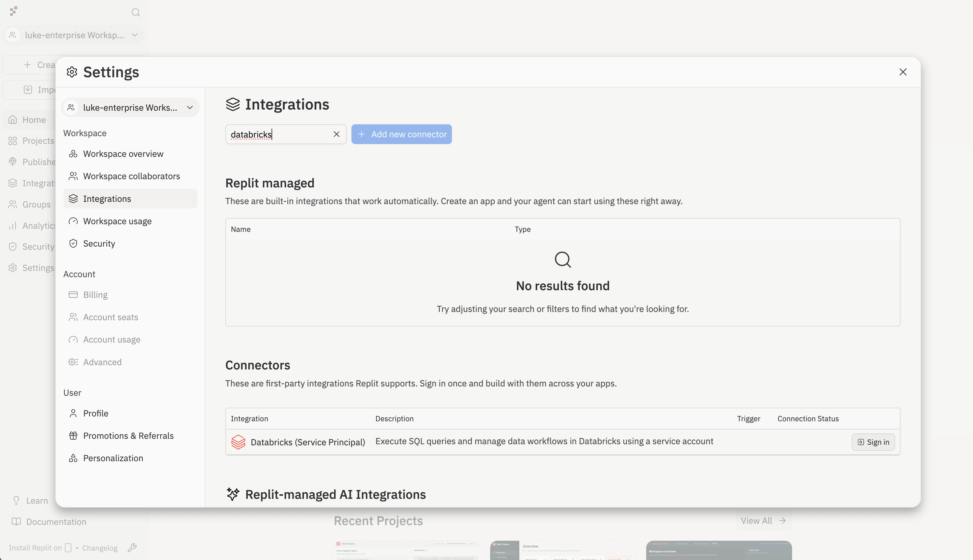Image resolution: width=973 pixels, height=560 pixels.
Task: Click the Description column header
Action: point(394,418)
